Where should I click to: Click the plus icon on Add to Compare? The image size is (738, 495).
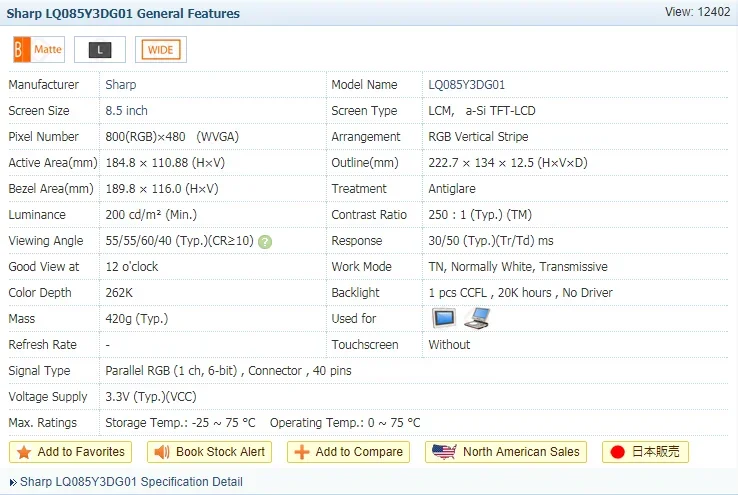(302, 452)
